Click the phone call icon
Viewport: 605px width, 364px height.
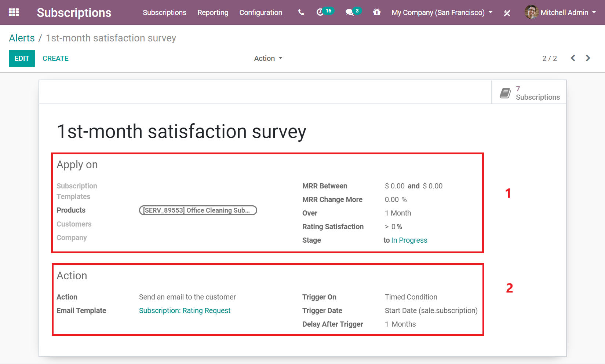pos(300,12)
